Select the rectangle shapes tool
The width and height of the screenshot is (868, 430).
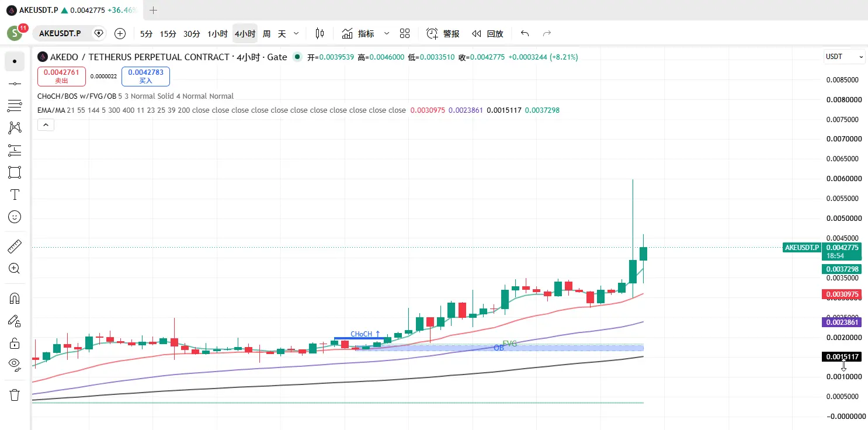tap(15, 172)
